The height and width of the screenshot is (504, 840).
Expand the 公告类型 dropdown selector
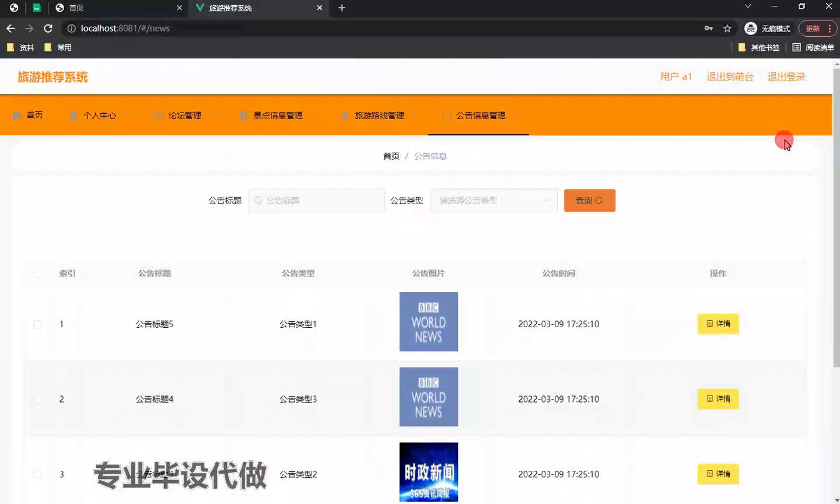(494, 201)
